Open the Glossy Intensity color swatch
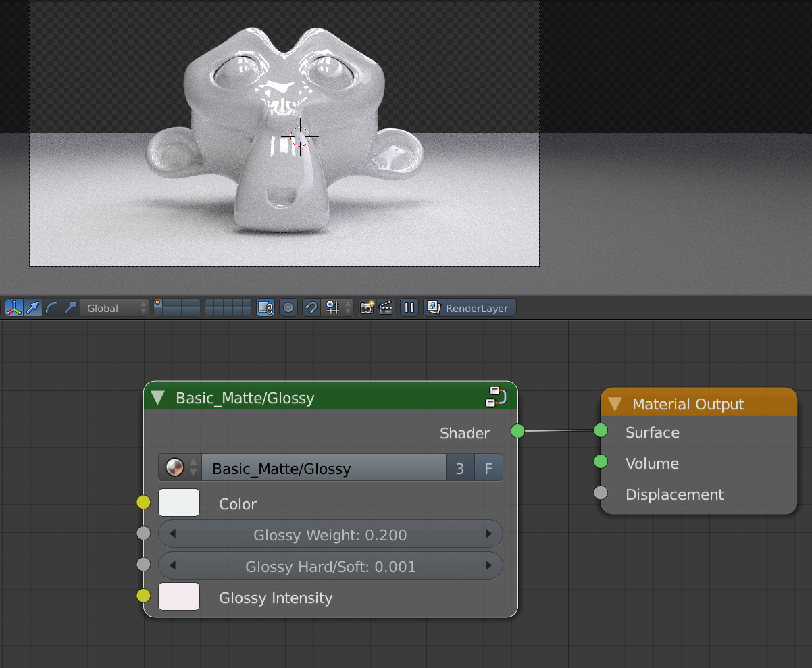The height and width of the screenshot is (668, 812). coord(179,596)
